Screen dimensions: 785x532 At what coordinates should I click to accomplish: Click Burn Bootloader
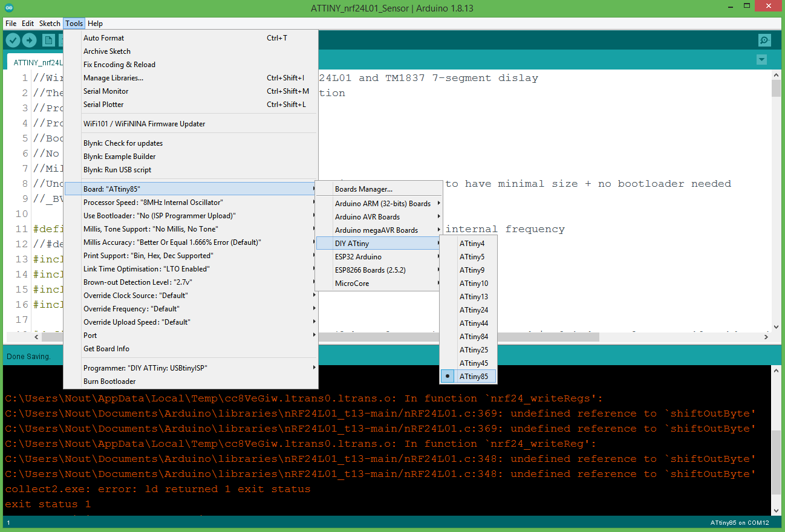click(x=191, y=381)
